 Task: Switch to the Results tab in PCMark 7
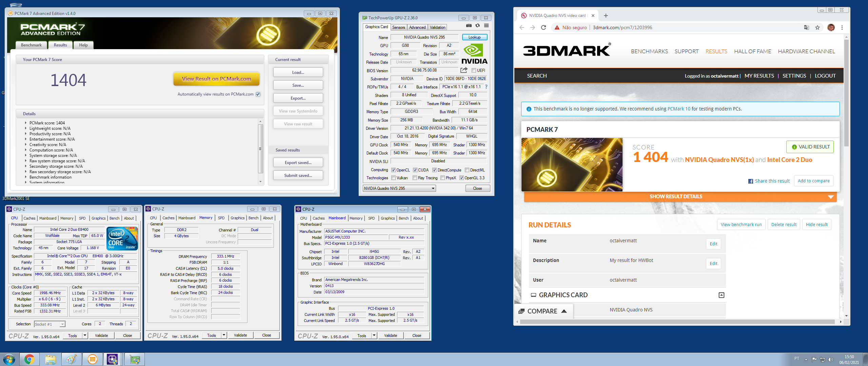pyautogui.click(x=60, y=45)
